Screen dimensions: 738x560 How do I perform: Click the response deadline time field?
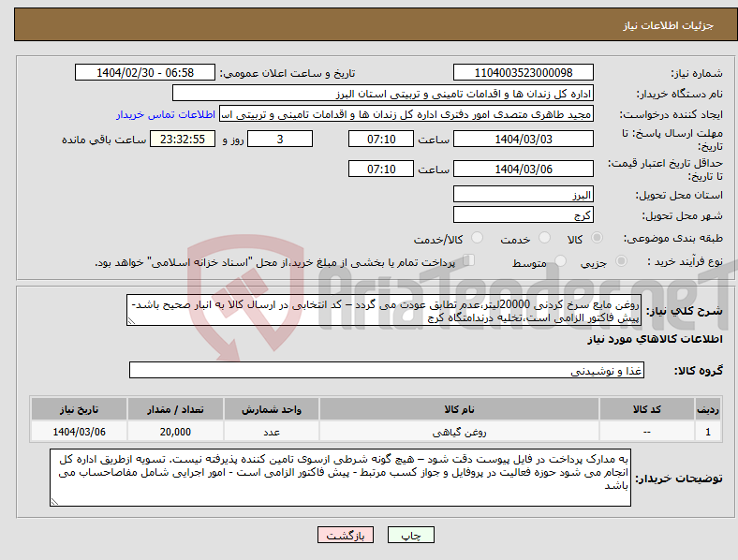(x=381, y=139)
